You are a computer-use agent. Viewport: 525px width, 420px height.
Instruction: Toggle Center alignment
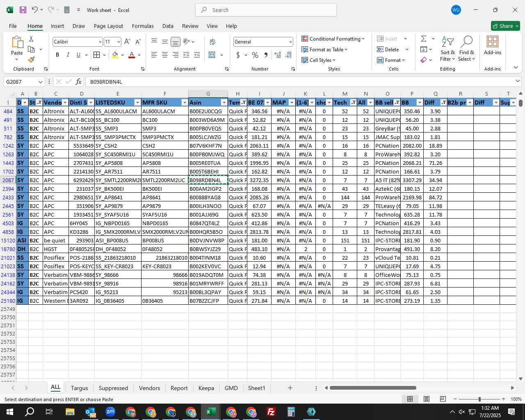point(165,55)
